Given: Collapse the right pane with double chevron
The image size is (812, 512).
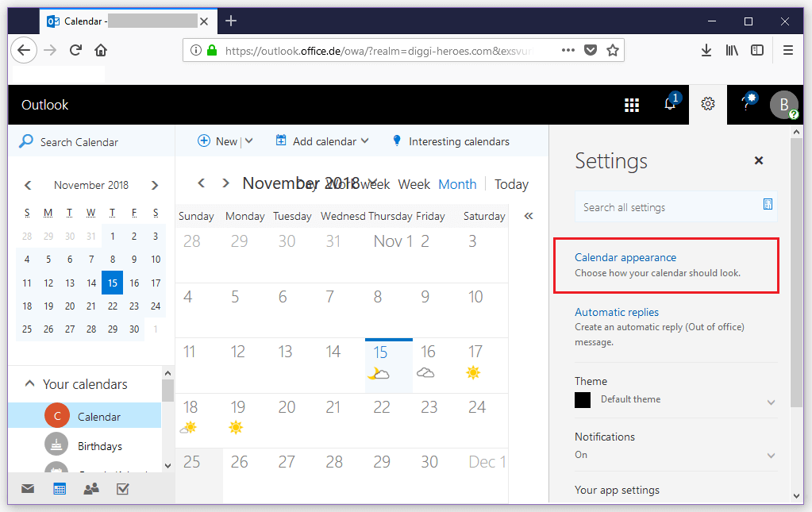Looking at the screenshot, I should click(x=529, y=216).
